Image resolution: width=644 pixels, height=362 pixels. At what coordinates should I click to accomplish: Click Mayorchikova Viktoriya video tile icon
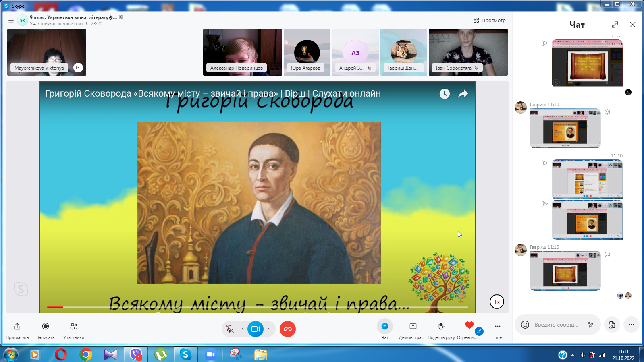click(x=78, y=68)
